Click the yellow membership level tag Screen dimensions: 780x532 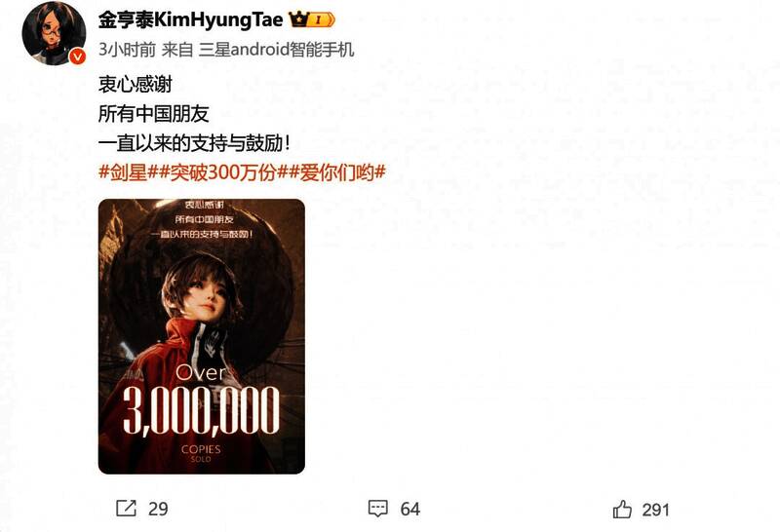click(x=323, y=19)
